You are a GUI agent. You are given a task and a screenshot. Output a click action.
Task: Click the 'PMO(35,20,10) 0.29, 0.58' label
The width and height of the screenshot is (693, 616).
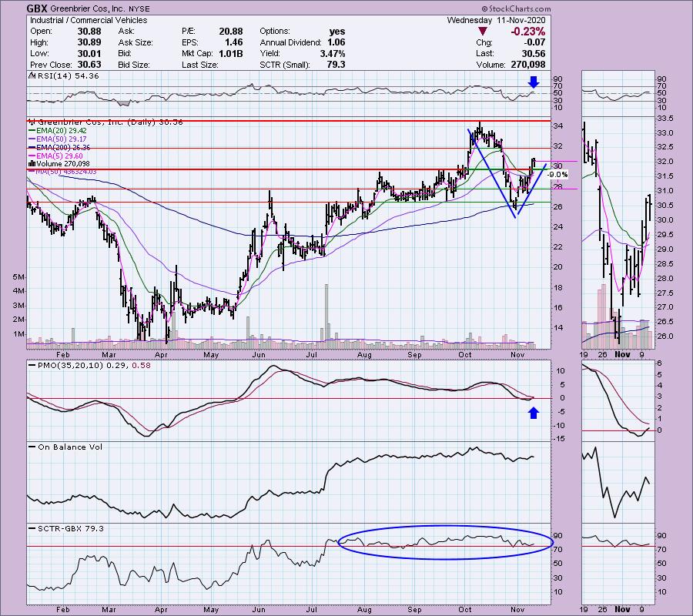94,366
